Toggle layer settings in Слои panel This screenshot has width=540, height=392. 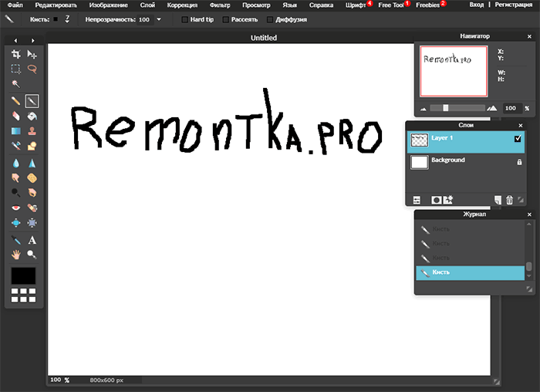pos(417,200)
